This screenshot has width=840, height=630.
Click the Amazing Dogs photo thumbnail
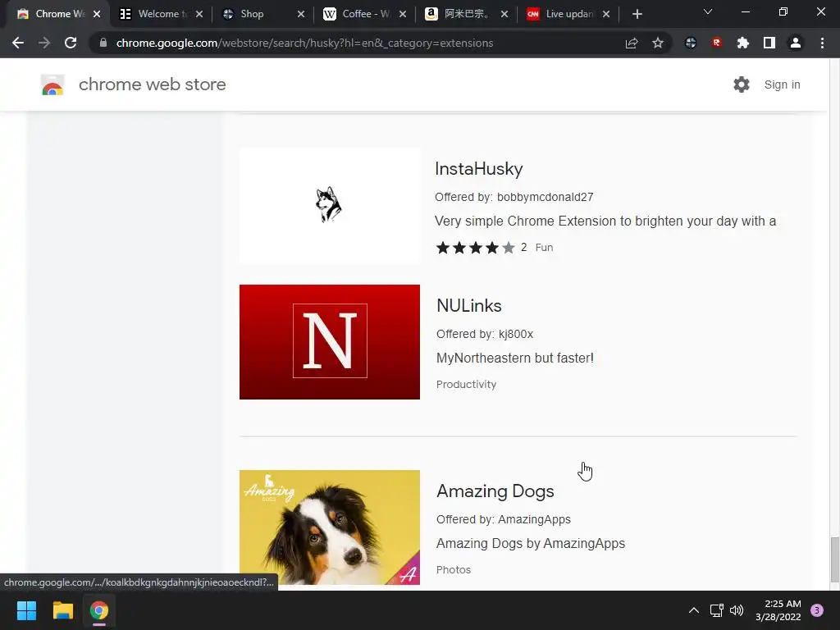(330, 527)
